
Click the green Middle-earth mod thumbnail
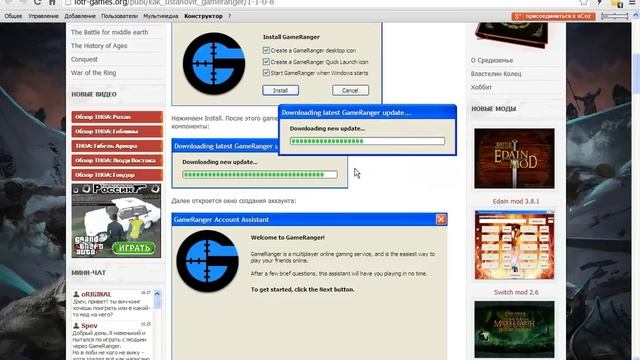(514, 329)
